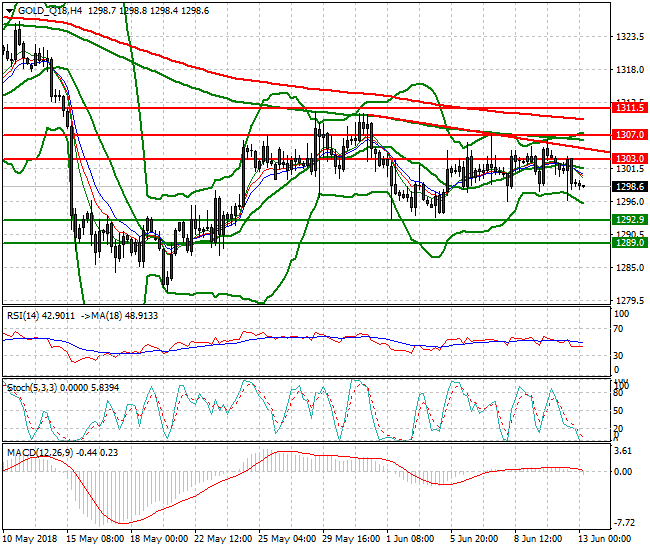This screenshot has width=650, height=550.
Task: Select the red 1311.5 resistance level label
Action: point(630,108)
